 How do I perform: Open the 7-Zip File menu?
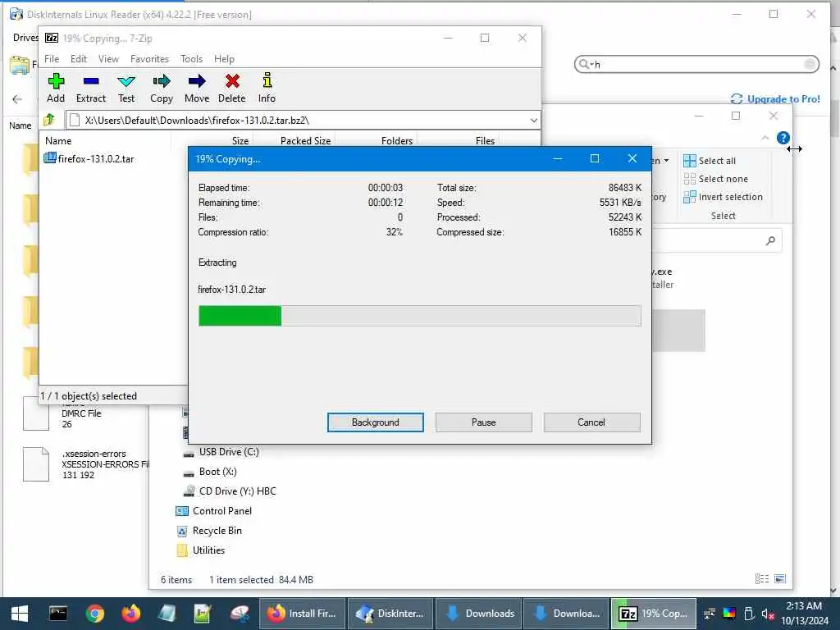pos(52,59)
